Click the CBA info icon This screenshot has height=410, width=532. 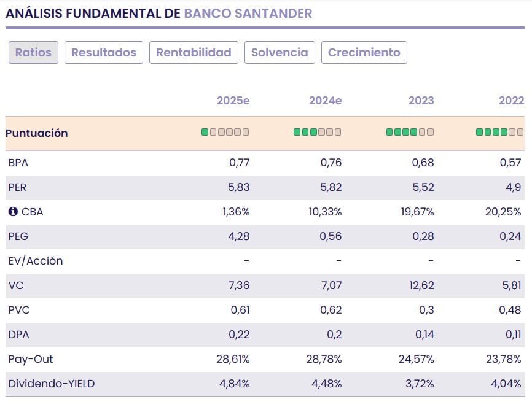pos(13,212)
